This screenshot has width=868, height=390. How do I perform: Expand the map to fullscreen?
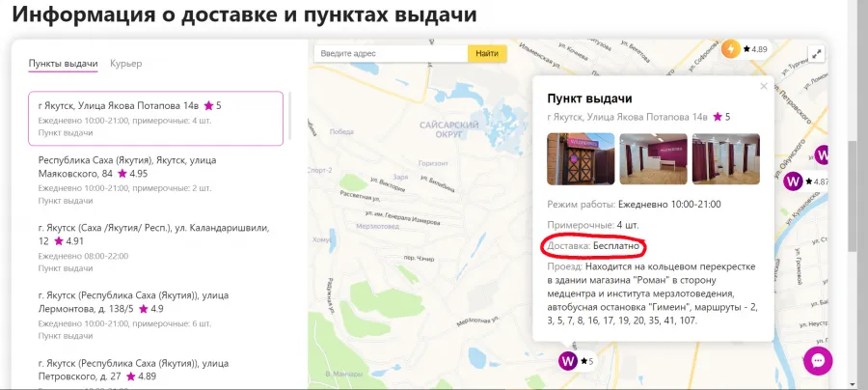click(817, 54)
